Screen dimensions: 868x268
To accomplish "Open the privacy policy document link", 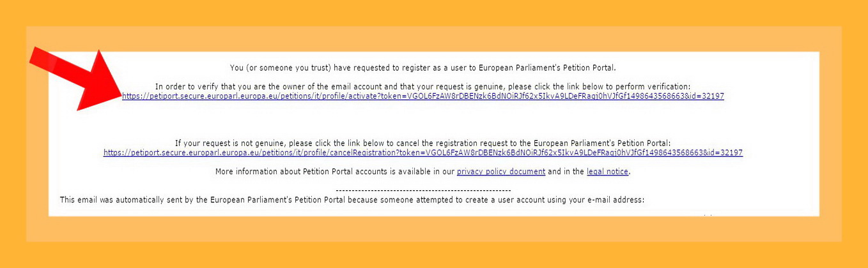I will (x=500, y=172).
